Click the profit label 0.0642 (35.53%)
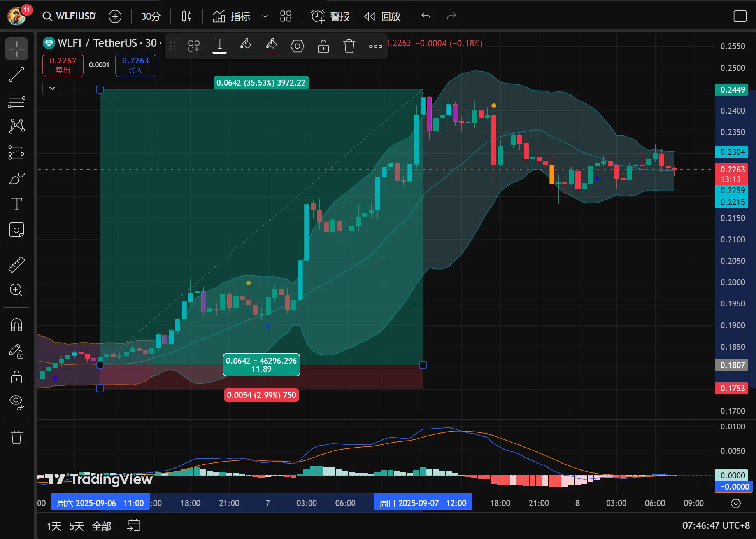The height and width of the screenshot is (539, 756). [261, 83]
